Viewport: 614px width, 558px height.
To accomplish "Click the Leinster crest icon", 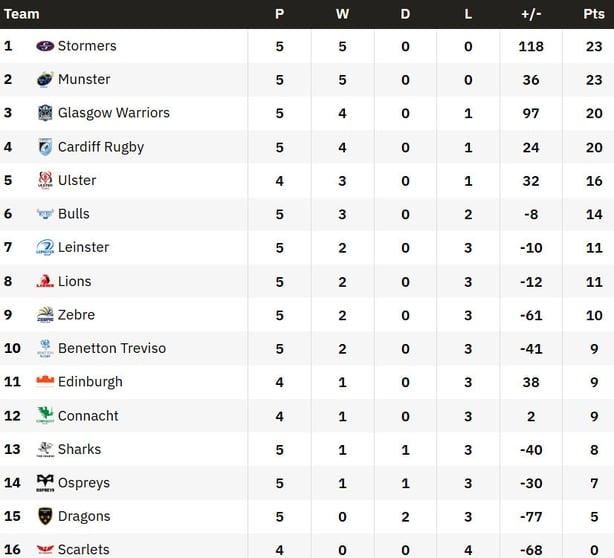I will (45, 247).
